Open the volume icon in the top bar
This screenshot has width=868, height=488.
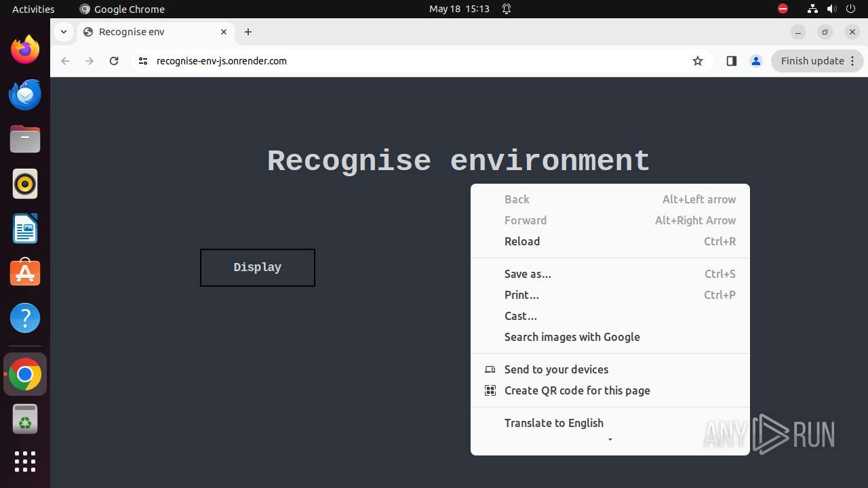pos(831,9)
